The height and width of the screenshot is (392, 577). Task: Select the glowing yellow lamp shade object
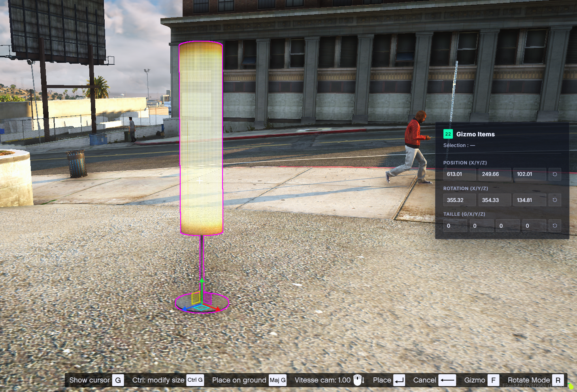pyautogui.click(x=201, y=138)
